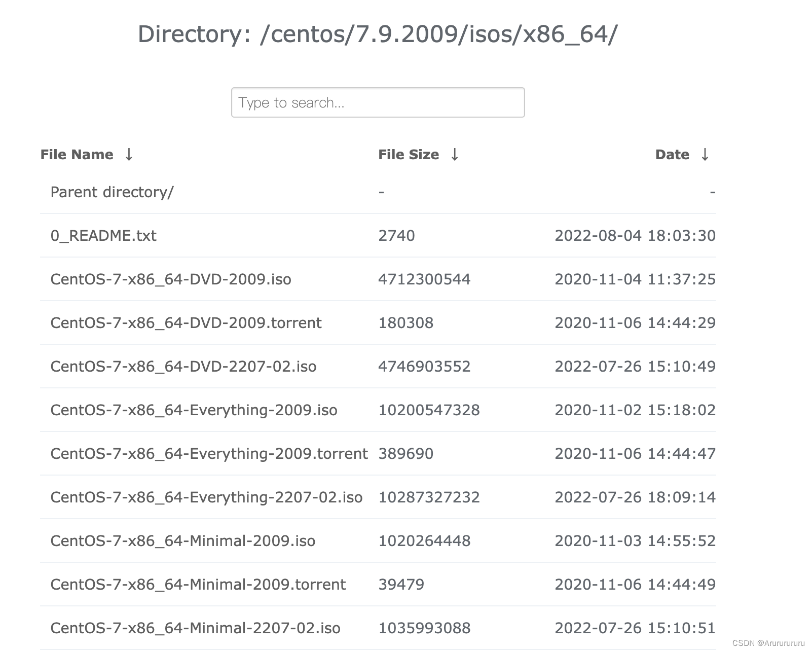Download CentOS-7-x86_64-Everything-2009.torrent
This screenshot has width=812, height=651.
click(x=209, y=454)
